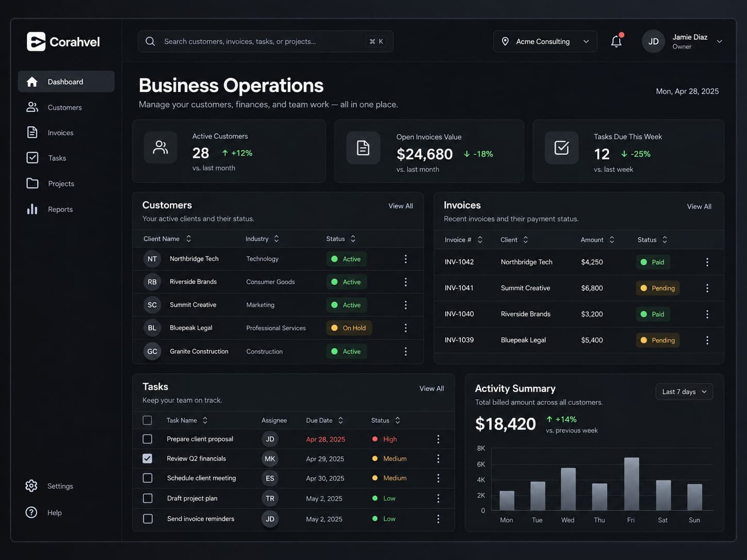Viewport: 747px width, 560px height.
Task: Open more options for invoice INV-1039
Action: pos(707,340)
